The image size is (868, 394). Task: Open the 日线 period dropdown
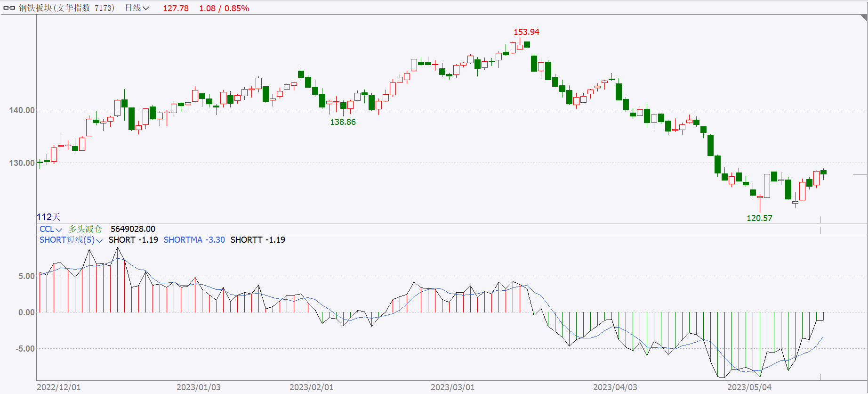pos(137,8)
